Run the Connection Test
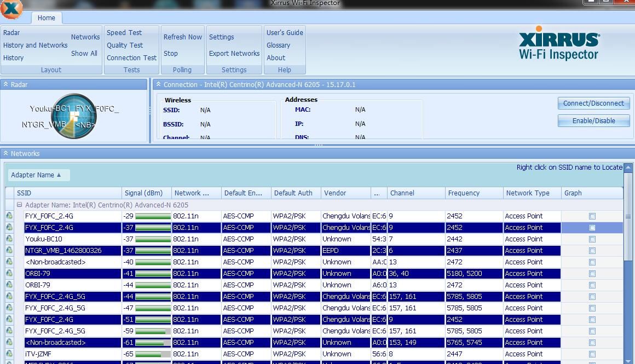 [131, 58]
